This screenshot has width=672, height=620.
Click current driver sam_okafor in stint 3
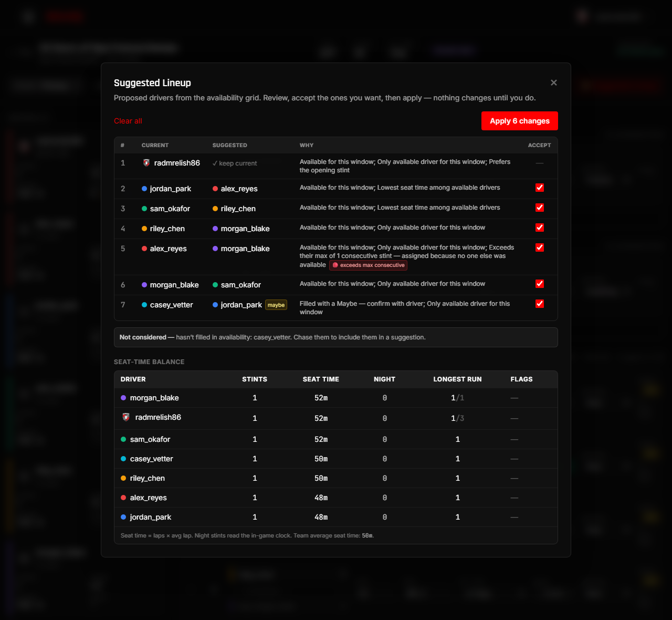coord(166,209)
